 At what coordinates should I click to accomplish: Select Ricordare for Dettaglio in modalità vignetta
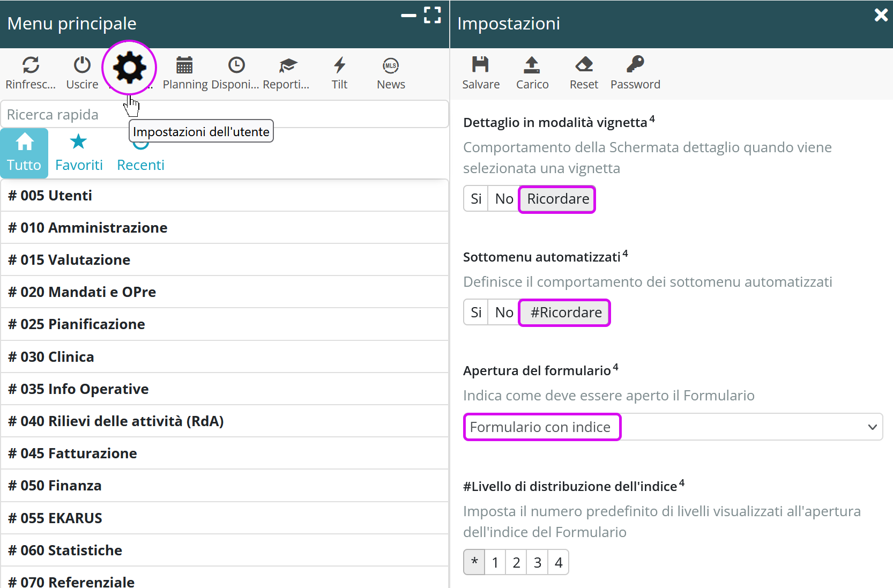pos(557,199)
